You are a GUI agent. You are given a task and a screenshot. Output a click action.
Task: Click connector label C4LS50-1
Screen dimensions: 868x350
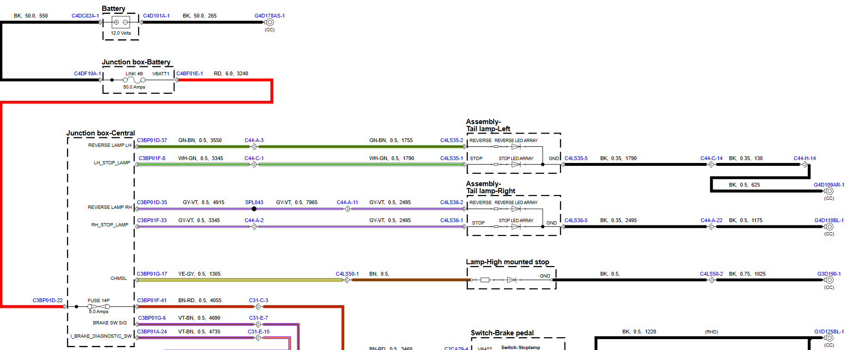[347, 274]
